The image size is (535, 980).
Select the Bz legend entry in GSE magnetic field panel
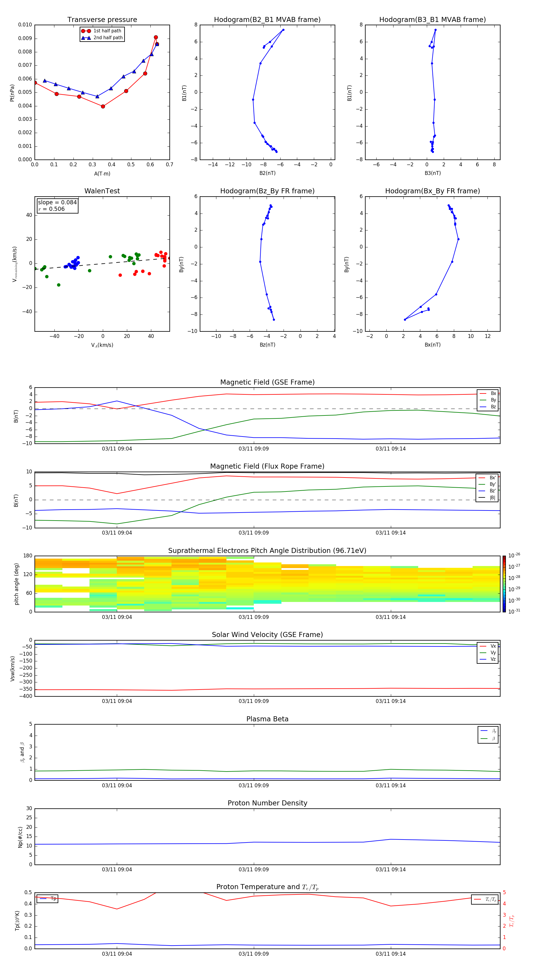[488, 407]
